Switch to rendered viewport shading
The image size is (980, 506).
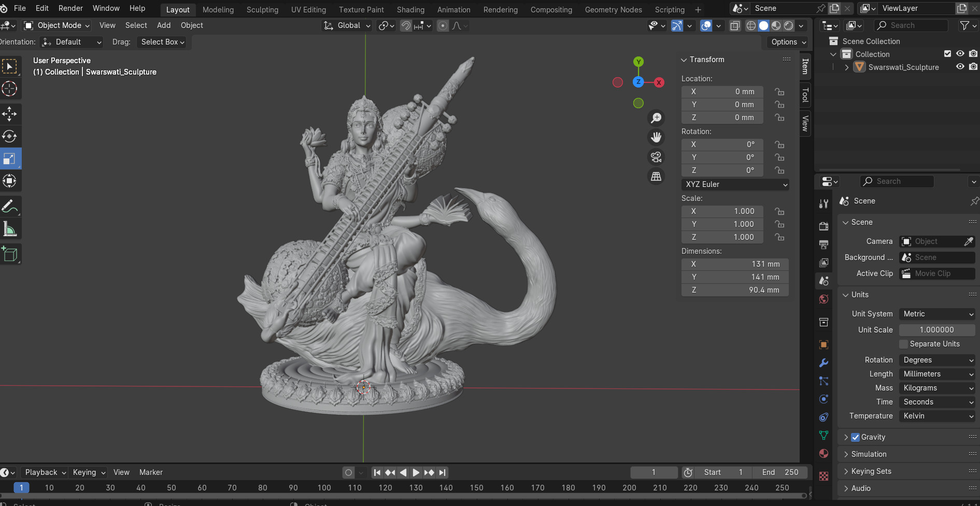click(x=789, y=25)
